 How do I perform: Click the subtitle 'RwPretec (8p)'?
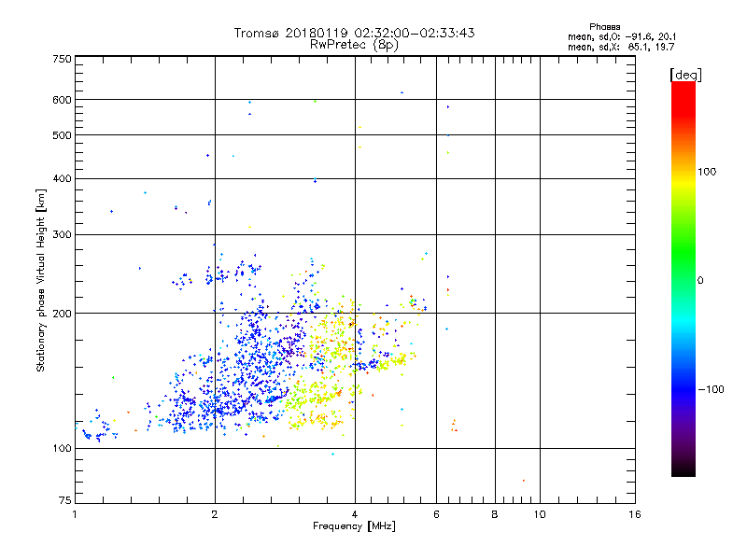click(355, 45)
